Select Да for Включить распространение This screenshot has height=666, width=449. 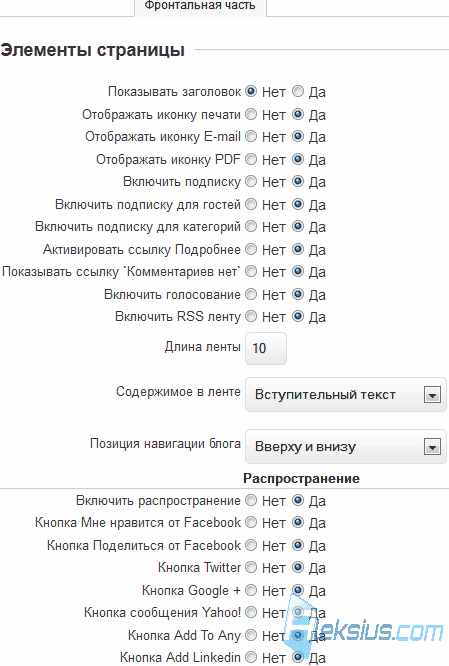(298, 500)
